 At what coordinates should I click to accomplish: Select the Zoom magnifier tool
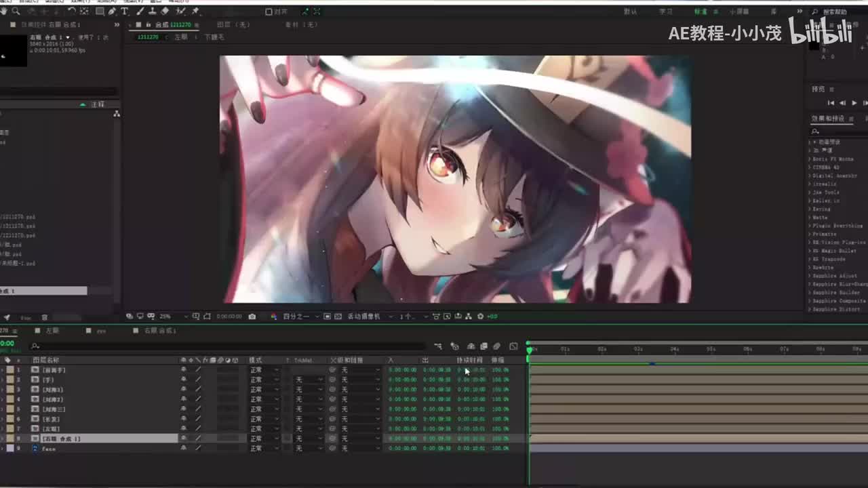(x=16, y=12)
